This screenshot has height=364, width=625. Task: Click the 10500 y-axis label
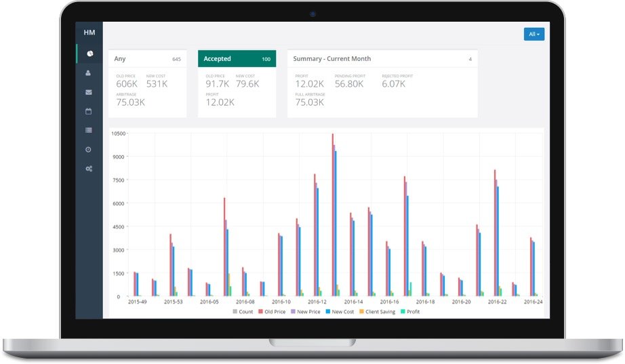pos(119,134)
